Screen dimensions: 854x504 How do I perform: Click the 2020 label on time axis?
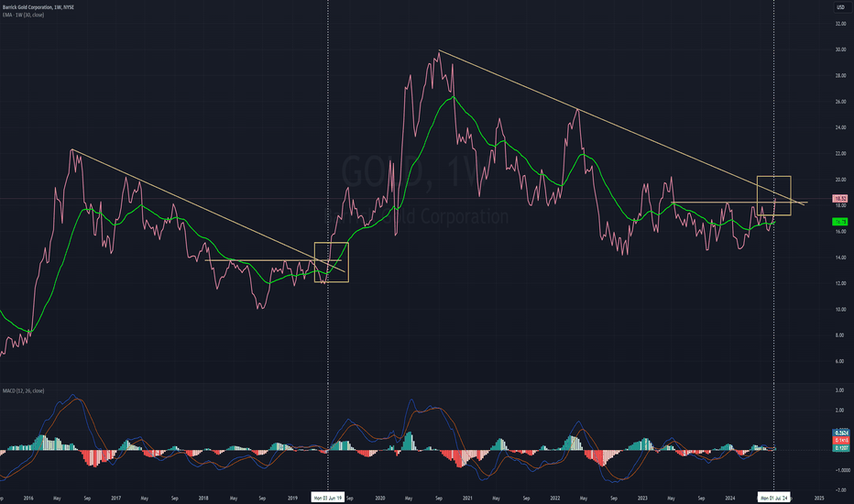[x=379, y=498]
